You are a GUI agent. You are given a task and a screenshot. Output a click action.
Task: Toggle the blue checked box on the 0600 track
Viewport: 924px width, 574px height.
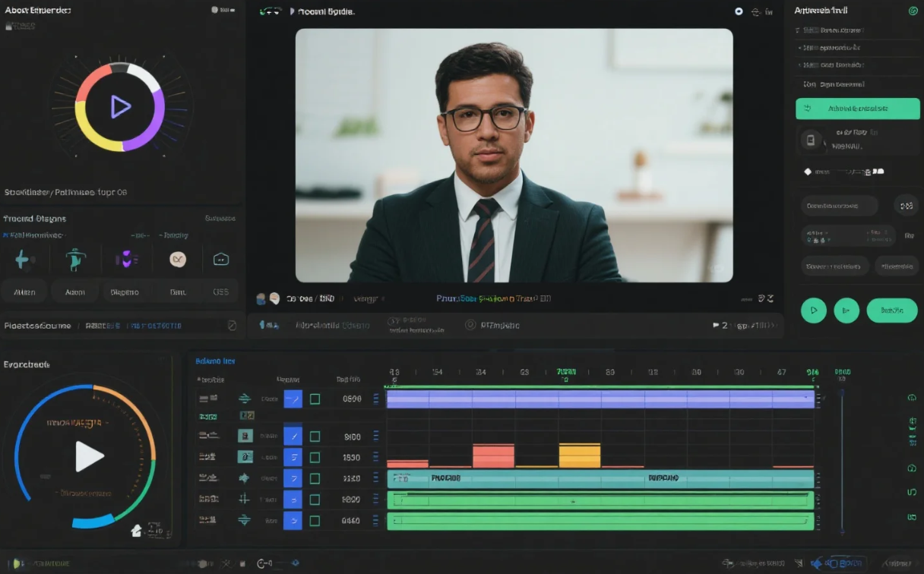293,399
